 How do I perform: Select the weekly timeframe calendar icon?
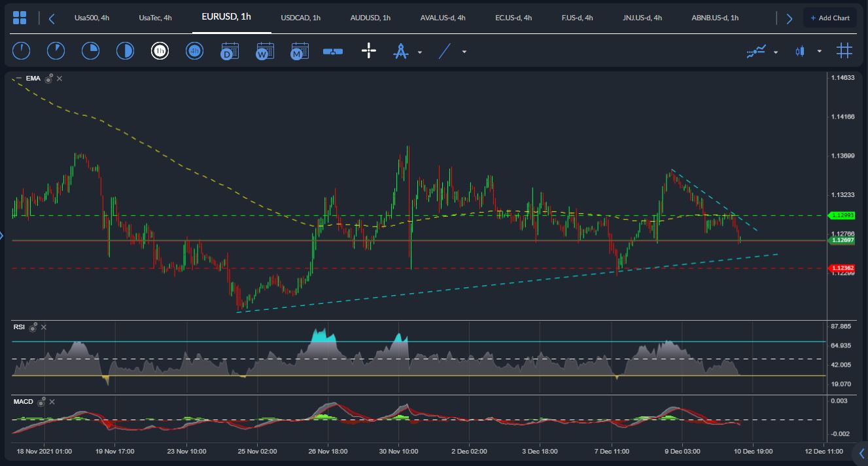click(x=264, y=50)
